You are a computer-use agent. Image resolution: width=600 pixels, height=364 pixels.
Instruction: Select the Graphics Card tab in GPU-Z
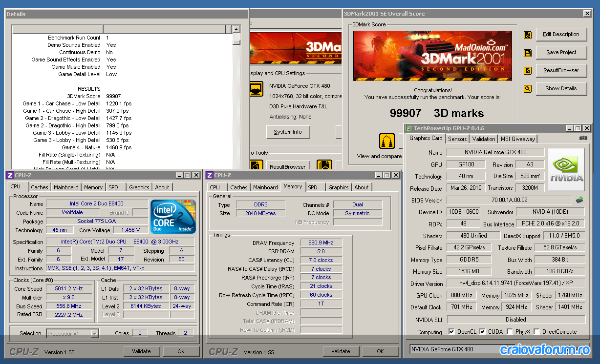(x=426, y=138)
